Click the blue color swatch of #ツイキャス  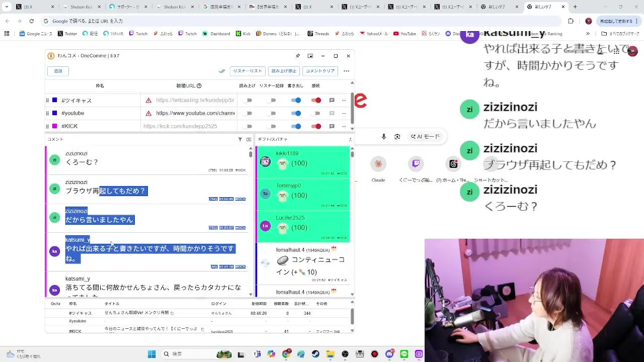click(x=55, y=101)
